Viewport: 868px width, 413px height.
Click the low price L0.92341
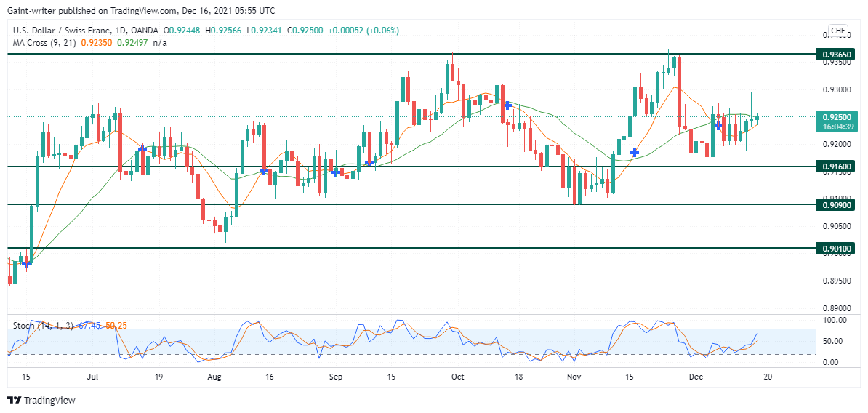coord(262,31)
